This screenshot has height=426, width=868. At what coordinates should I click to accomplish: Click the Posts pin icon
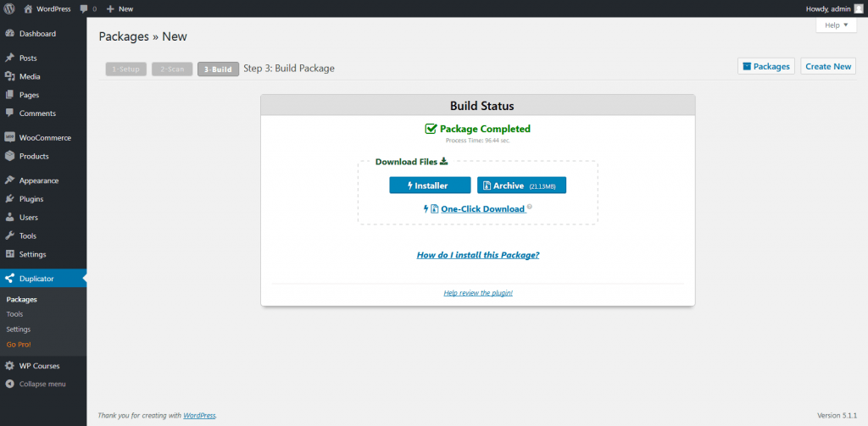tap(9, 58)
